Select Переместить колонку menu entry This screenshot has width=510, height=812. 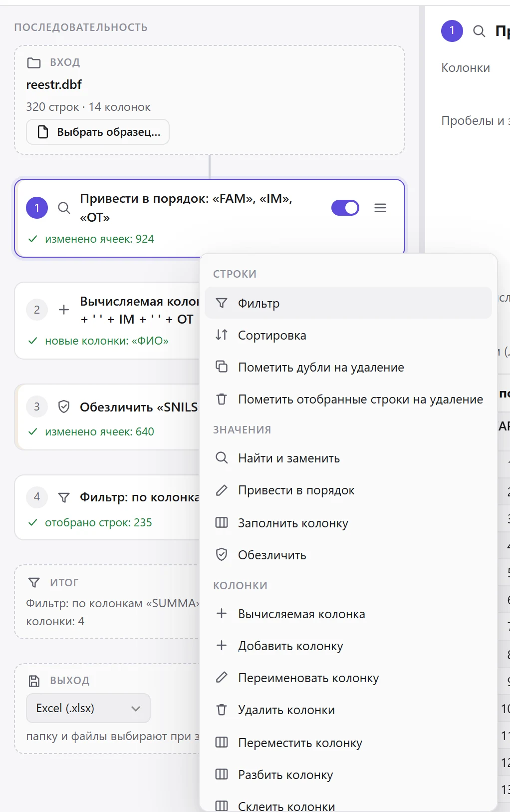point(348,743)
